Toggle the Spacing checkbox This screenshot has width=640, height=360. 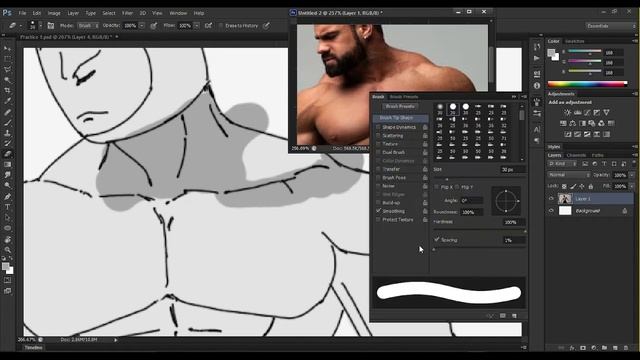[437, 240]
